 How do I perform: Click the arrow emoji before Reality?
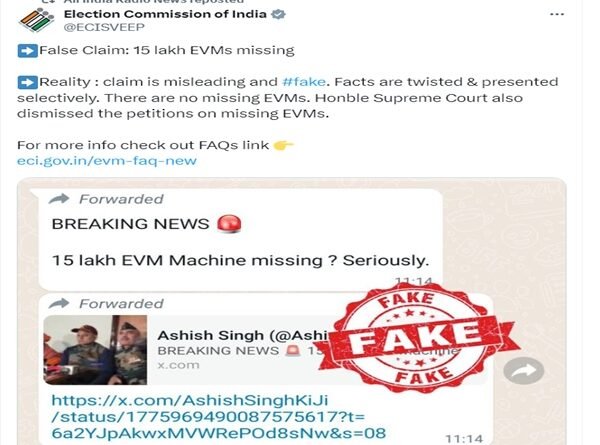[28, 82]
